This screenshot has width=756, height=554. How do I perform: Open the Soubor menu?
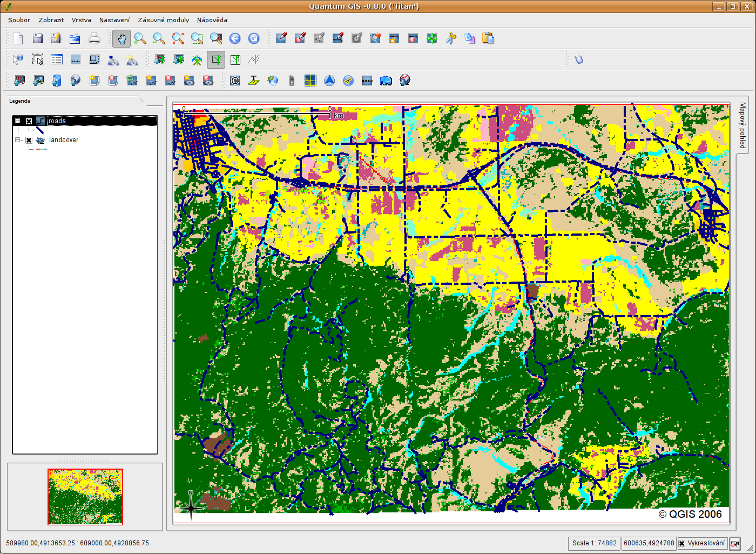pos(19,20)
